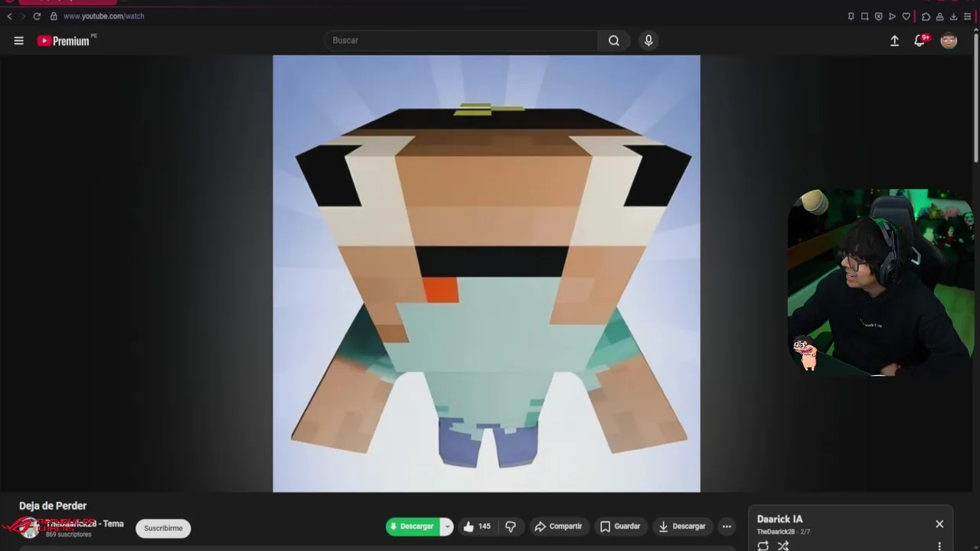
Task: Start voice search with the microphone
Action: point(648,41)
